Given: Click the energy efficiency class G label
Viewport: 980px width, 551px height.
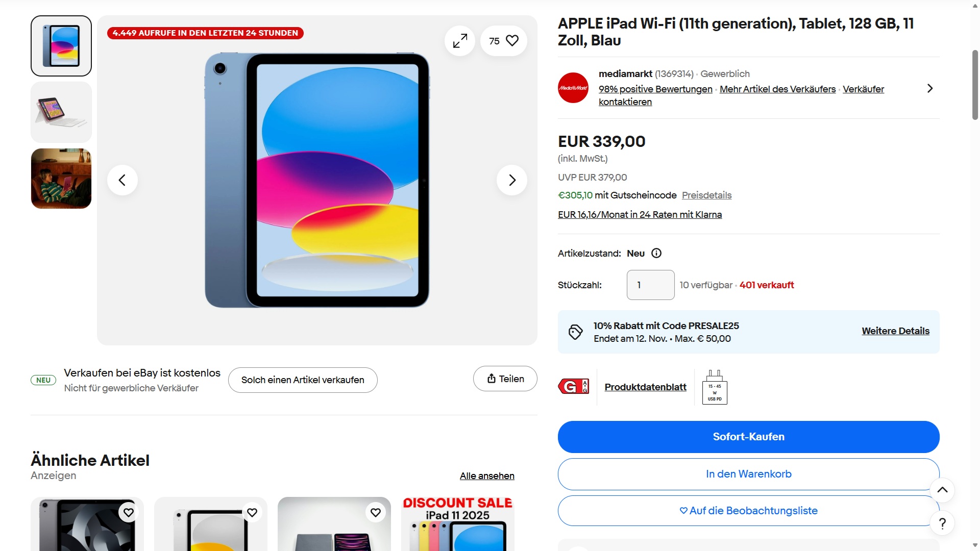Looking at the screenshot, I should [573, 387].
